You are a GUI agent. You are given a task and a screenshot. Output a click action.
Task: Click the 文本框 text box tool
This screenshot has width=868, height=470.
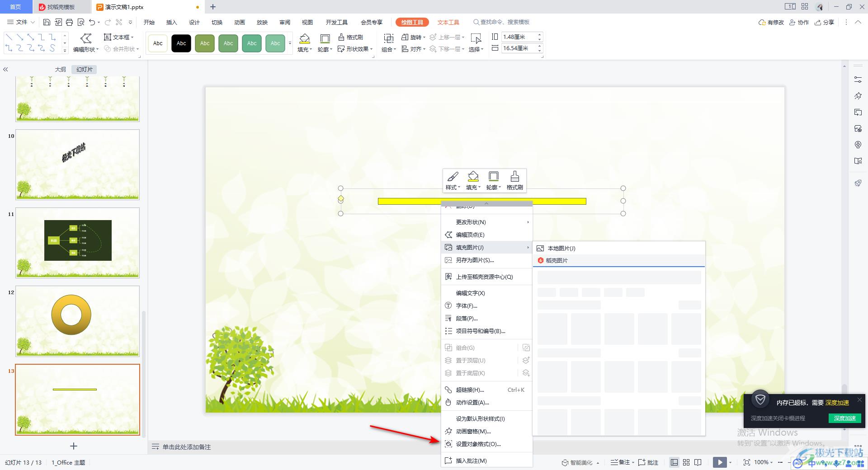point(119,37)
